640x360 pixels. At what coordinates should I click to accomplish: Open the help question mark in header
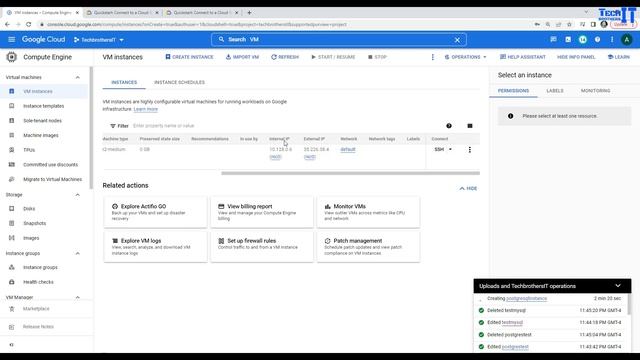tap(597, 40)
